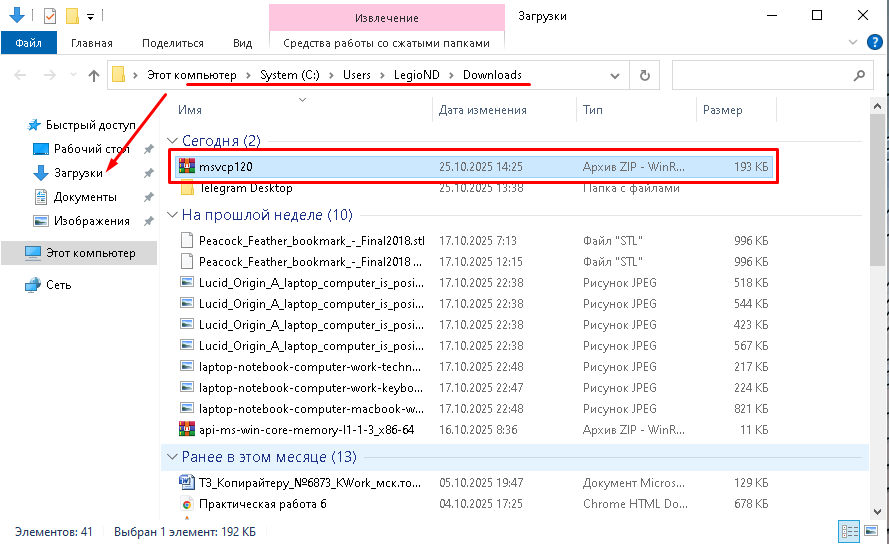
Task: Collapse the На прошлой неделе (10) group
Action: 173,215
